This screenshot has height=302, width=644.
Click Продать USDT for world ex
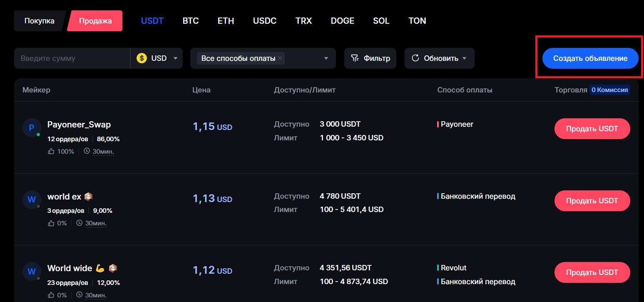pos(592,201)
